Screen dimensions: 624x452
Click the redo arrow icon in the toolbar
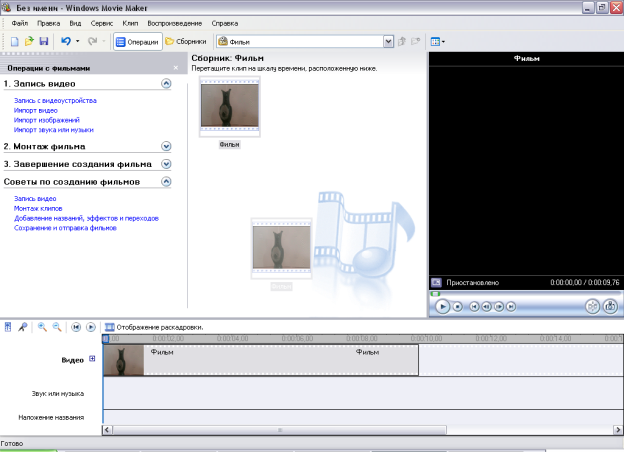point(92,41)
